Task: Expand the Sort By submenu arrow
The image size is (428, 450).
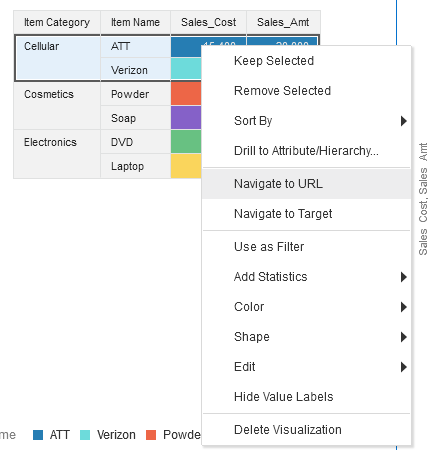Action: click(x=404, y=121)
